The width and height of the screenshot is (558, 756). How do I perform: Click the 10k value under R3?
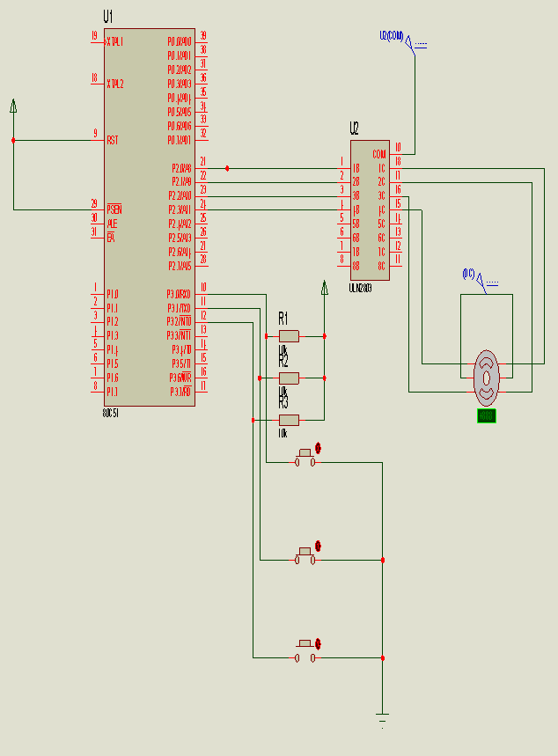click(283, 434)
